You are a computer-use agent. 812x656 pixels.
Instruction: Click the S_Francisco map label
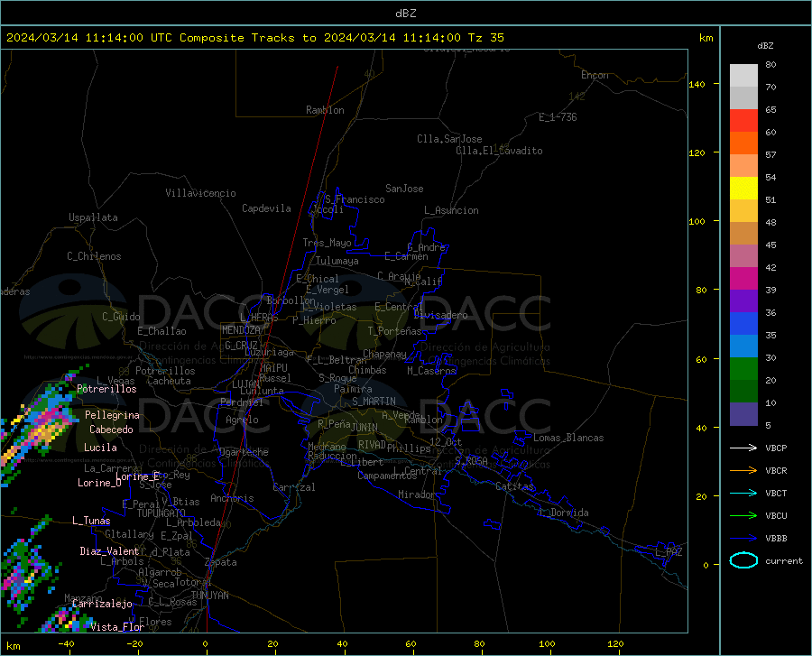[x=355, y=199]
